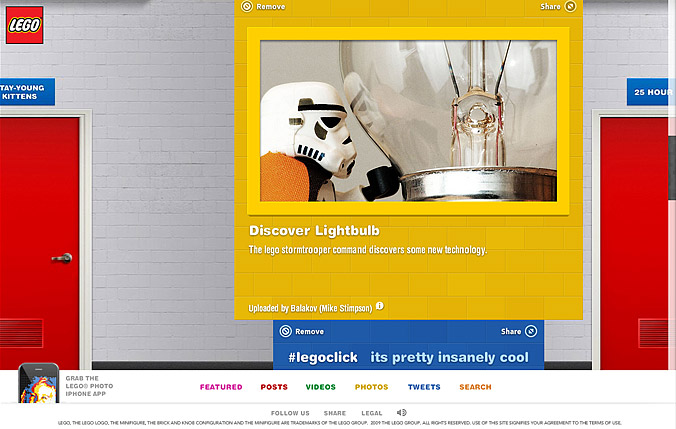Click the footer Share link

[x=335, y=413]
